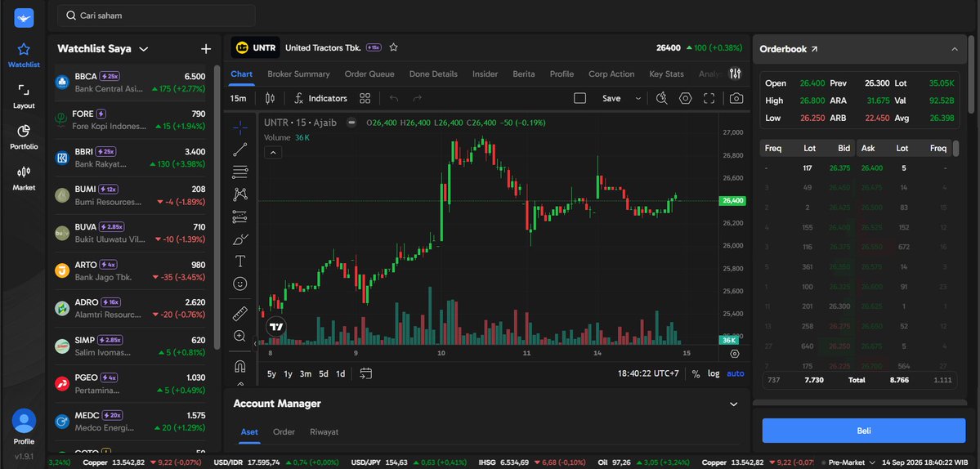Select the Fibonacci retracement tool
Image resolution: width=980 pixels, height=469 pixels.
240,172
